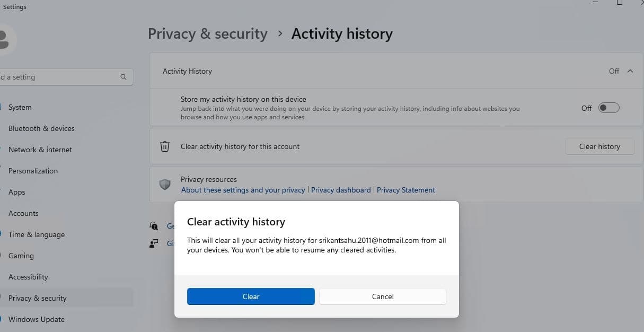The height and width of the screenshot is (332, 644).
Task: Open the Privacy Statement link
Action: click(406, 190)
